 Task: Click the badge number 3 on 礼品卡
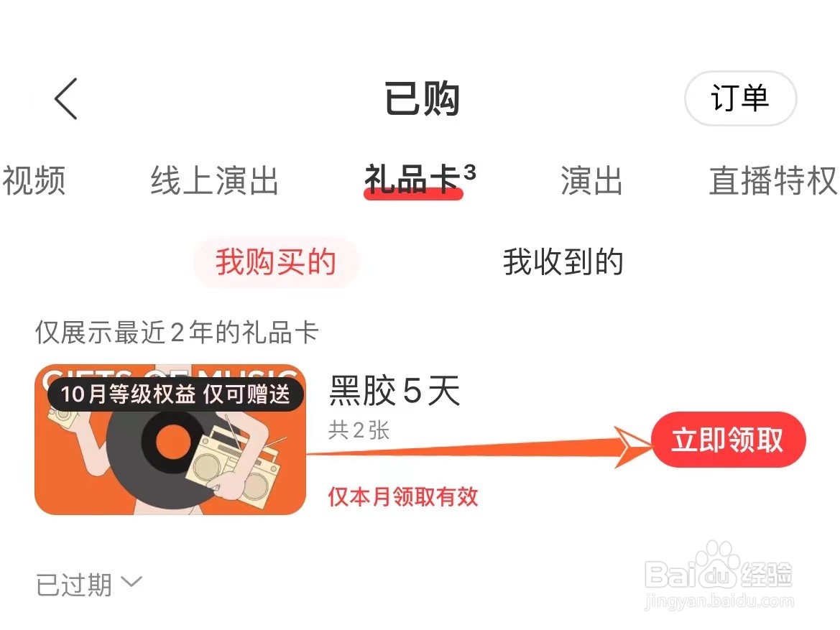(x=470, y=172)
